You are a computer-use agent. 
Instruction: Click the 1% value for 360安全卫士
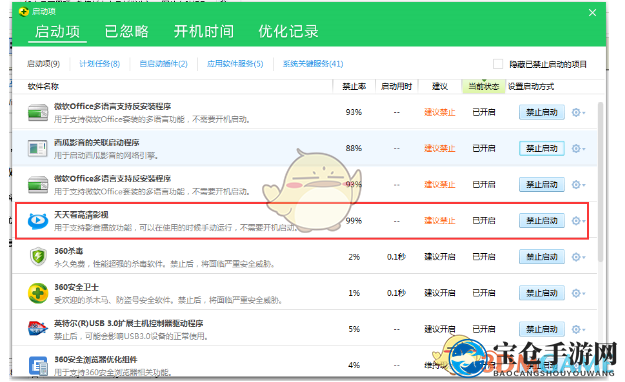pyautogui.click(x=354, y=293)
